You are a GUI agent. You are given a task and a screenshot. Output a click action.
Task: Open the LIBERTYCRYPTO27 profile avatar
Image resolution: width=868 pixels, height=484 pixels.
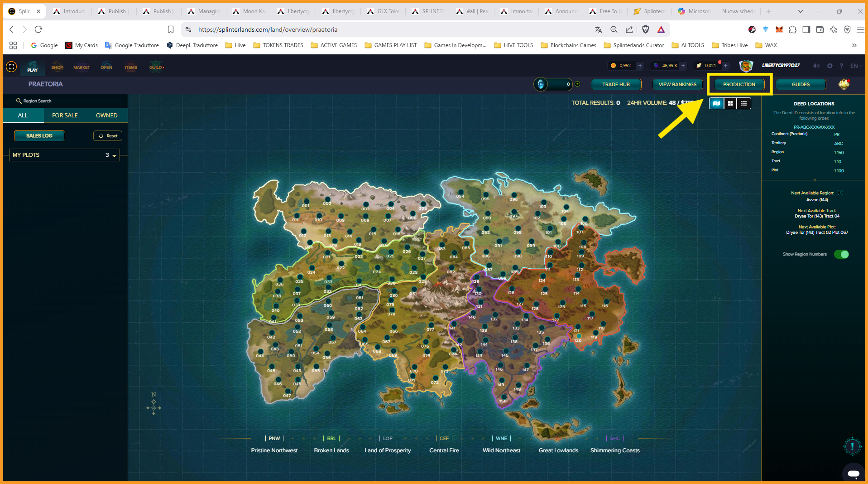click(746, 66)
